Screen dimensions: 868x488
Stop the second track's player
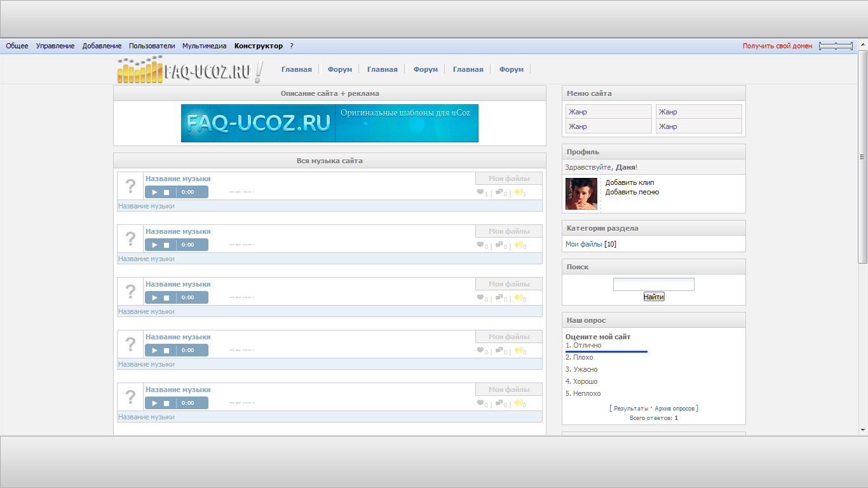(166, 245)
